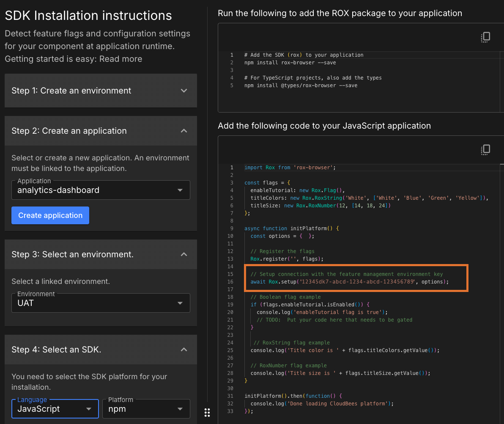Click the Rox.register flags code line
This screenshot has width=504, height=424.
click(x=287, y=259)
